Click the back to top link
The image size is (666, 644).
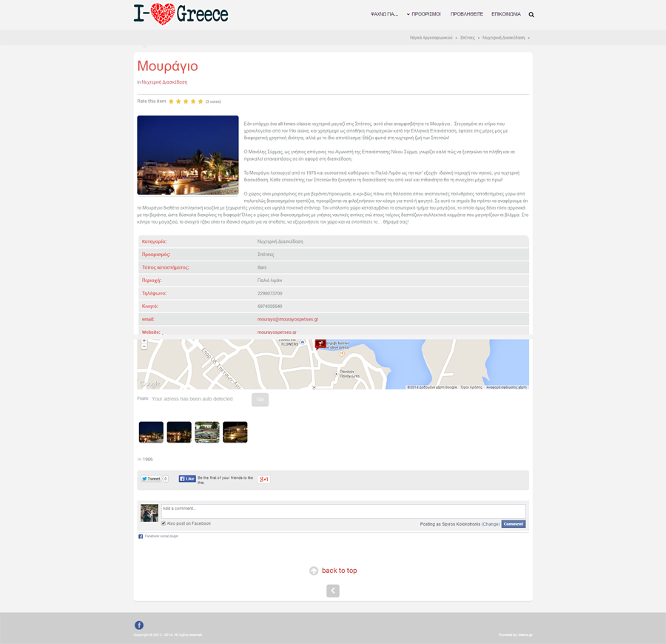click(340, 571)
